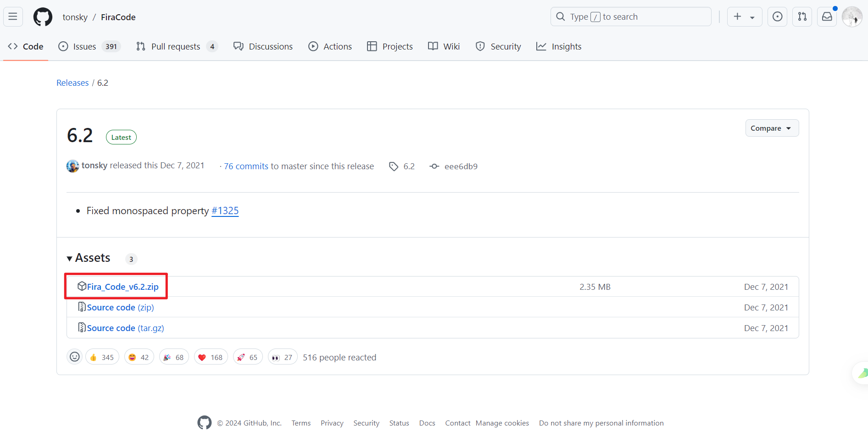The image size is (868, 448).
Task: Click the tag icon for 6.2
Action: point(394,166)
